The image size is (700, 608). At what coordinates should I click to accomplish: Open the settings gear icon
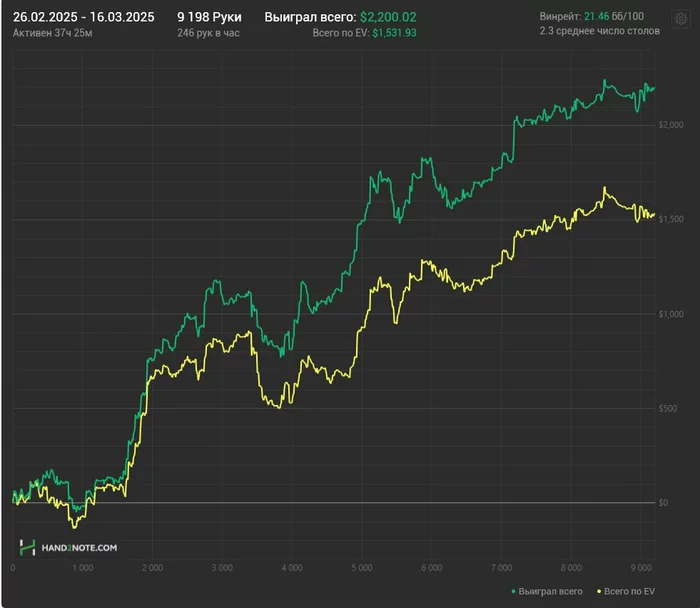[x=681, y=19]
